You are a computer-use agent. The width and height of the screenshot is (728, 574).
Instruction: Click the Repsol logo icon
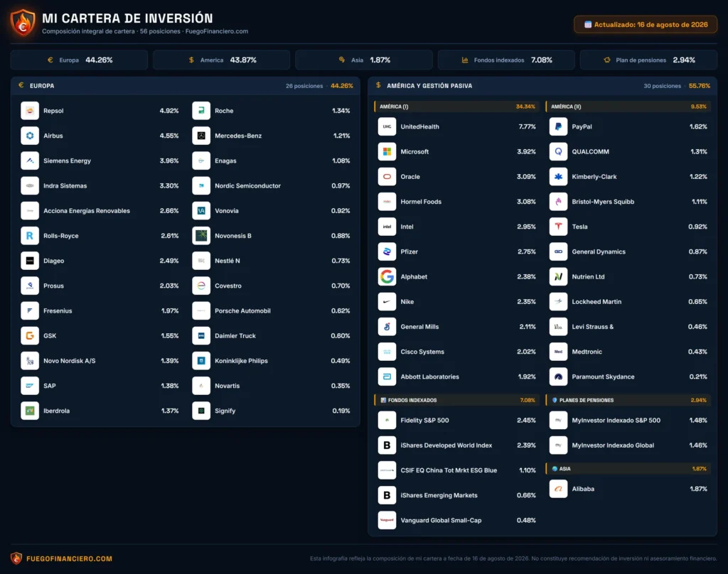(30, 111)
